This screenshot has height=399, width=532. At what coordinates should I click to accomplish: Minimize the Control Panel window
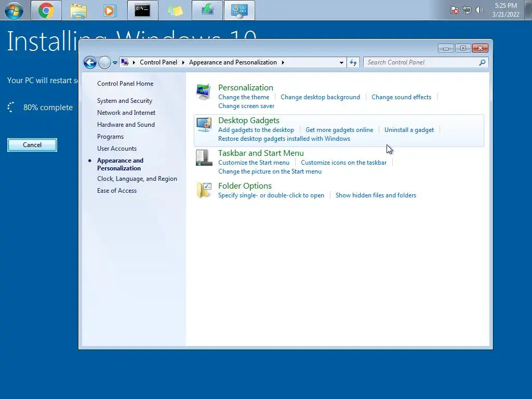[446, 48]
